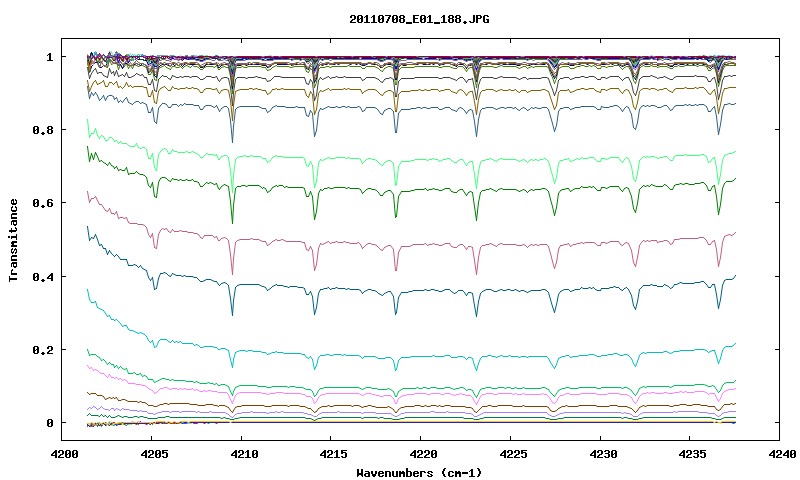Click the x-axis tick label 4220
This screenshot has width=800, height=480.
tap(423, 454)
